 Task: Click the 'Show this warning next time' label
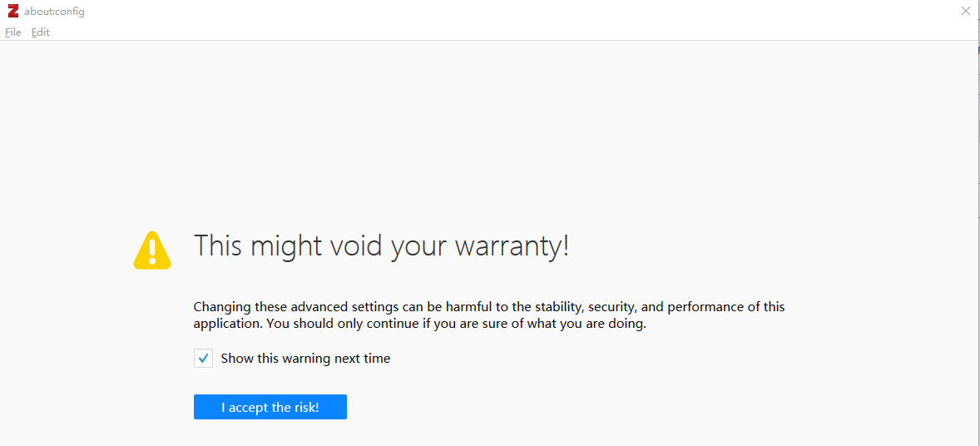[305, 359]
